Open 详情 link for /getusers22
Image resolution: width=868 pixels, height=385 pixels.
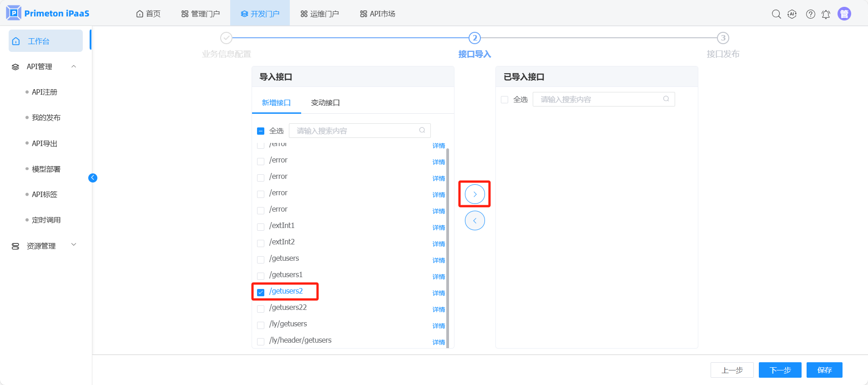point(439,309)
